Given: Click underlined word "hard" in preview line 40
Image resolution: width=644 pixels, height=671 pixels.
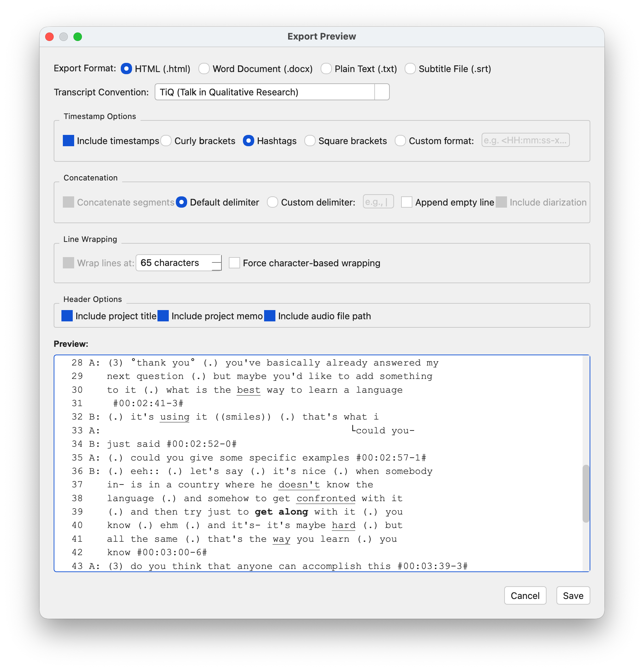Looking at the screenshot, I should (344, 525).
